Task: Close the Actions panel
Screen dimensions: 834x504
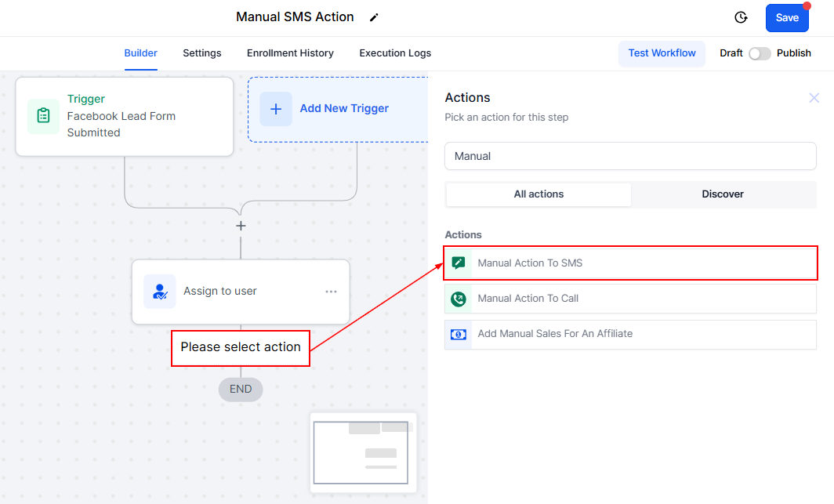Action: (814, 98)
